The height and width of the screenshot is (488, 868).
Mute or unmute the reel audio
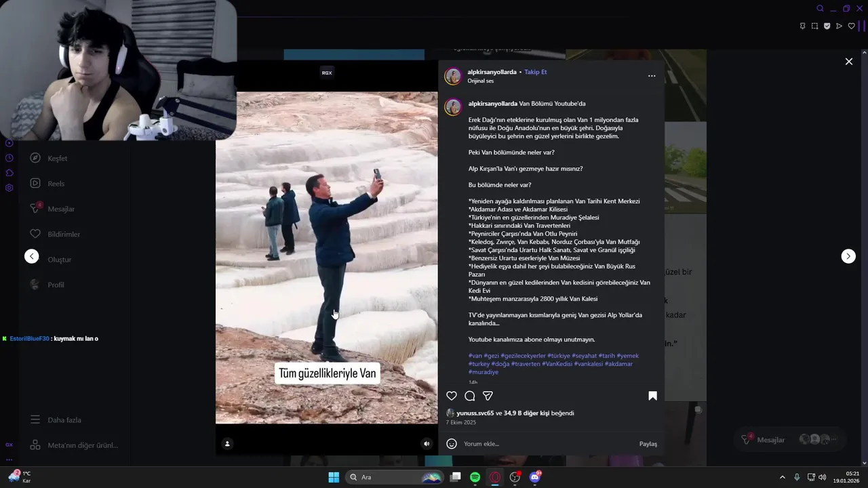point(427,444)
